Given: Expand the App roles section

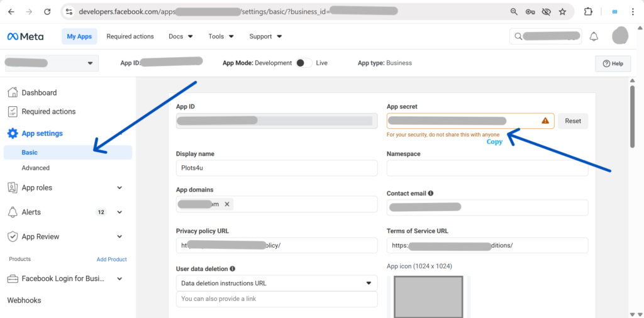Looking at the screenshot, I should pyautogui.click(x=119, y=187).
